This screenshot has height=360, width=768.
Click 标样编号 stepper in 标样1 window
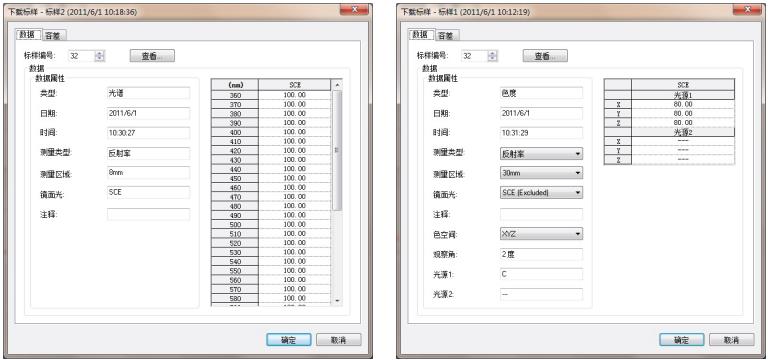(493, 56)
